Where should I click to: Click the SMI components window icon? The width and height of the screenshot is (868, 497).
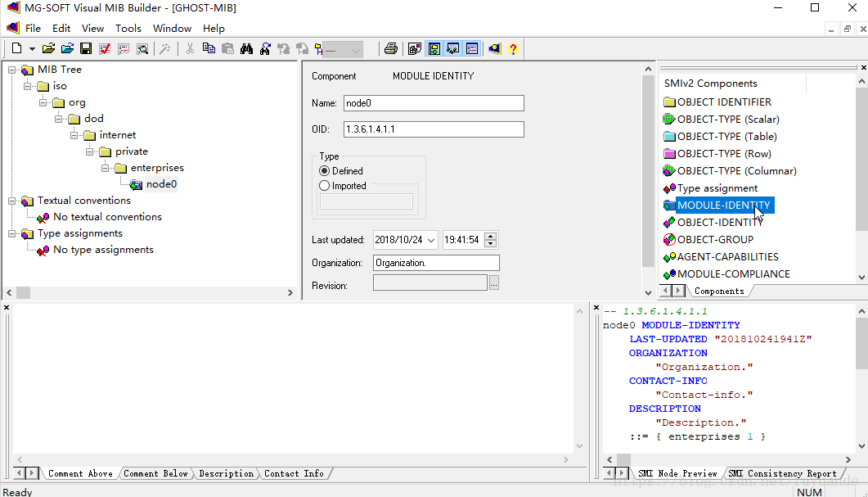coord(415,49)
